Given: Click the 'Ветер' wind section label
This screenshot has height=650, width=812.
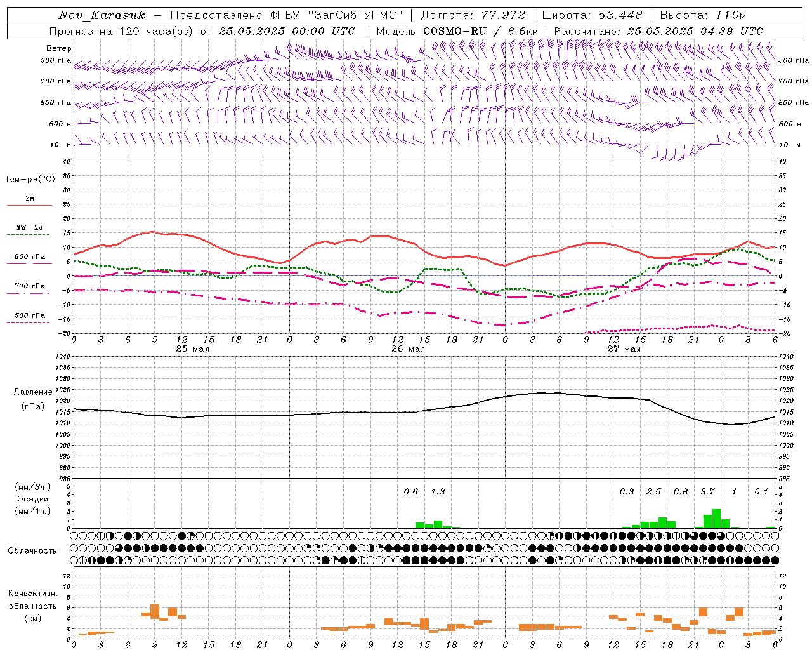Looking at the screenshot, I should tap(59, 48).
